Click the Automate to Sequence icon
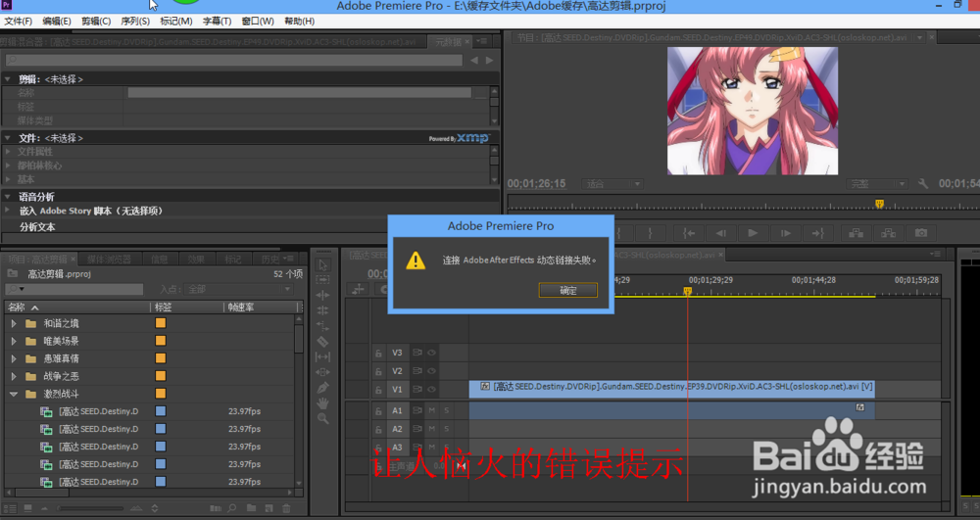The width and height of the screenshot is (980, 520). tap(215, 508)
